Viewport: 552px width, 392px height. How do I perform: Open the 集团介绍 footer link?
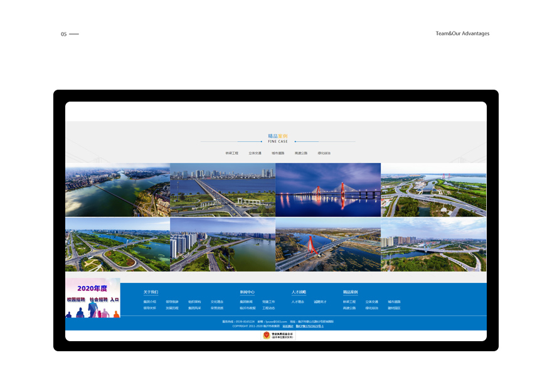click(149, 302)
